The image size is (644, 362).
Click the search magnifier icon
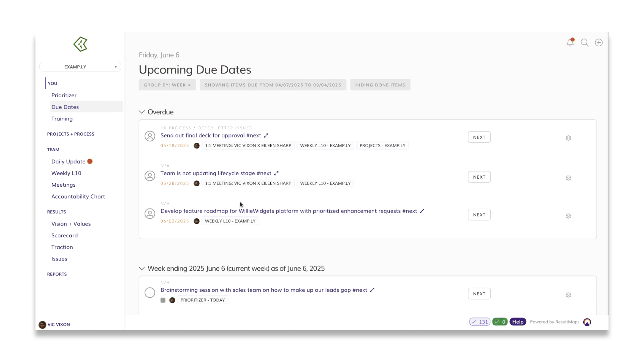pyautogui.click(x=585, y=43)
